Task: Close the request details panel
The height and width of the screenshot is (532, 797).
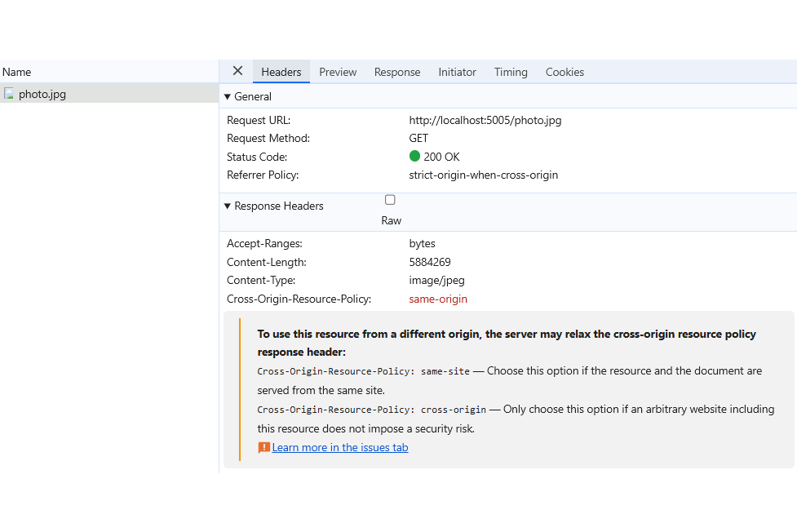Action: [237, 71]
